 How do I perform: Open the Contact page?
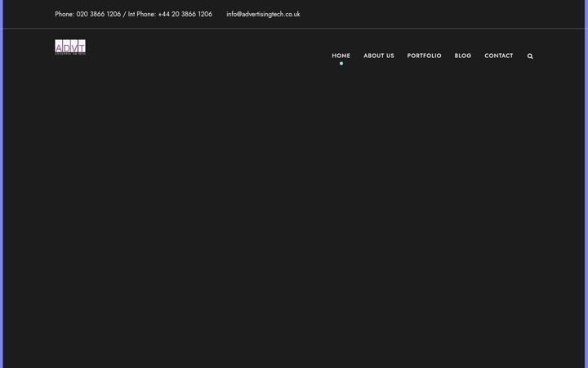click(x=499, y=56)
